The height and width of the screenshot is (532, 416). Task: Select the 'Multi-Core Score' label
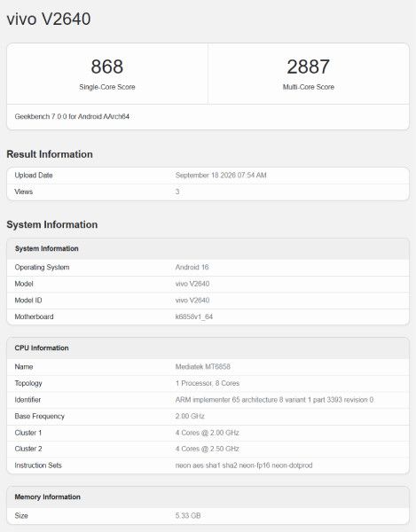pyautogui.click(x=309, y=87)
